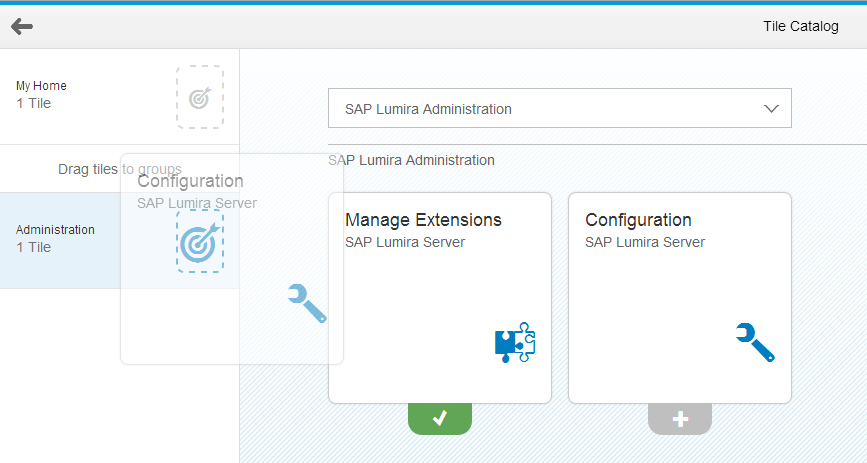Click the Configuration tile title in catalog
Viewport: 867px width, 463px height.
point(638,220)
